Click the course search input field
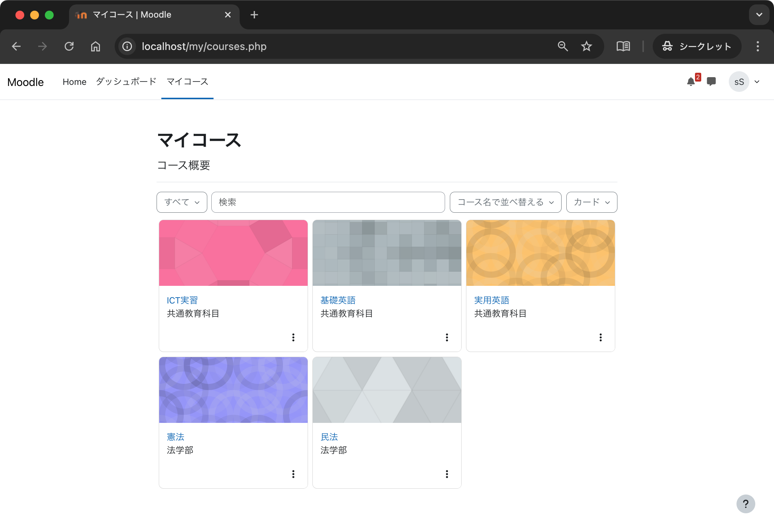Viewport: 774px width, 532px height. coord(328,202)
